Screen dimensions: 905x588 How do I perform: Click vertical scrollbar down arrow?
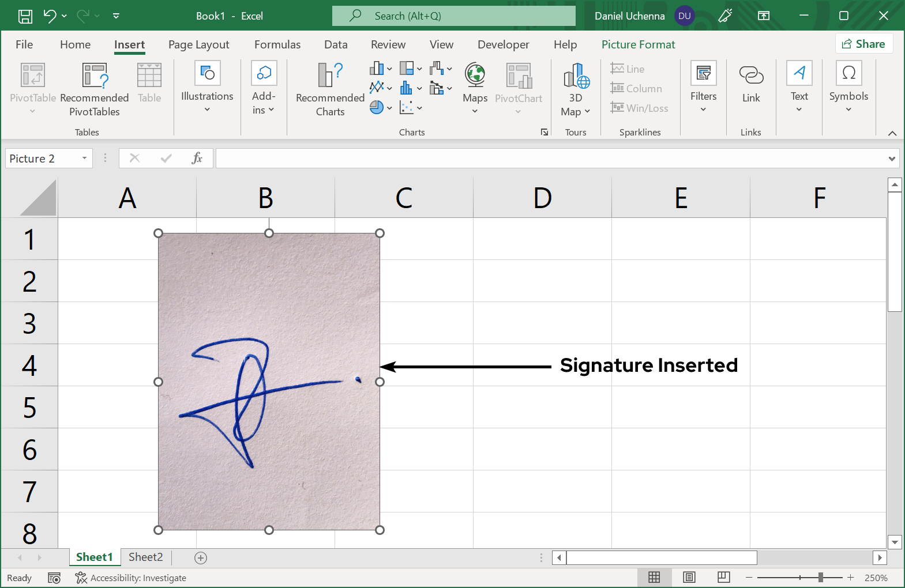pos(895,542)
